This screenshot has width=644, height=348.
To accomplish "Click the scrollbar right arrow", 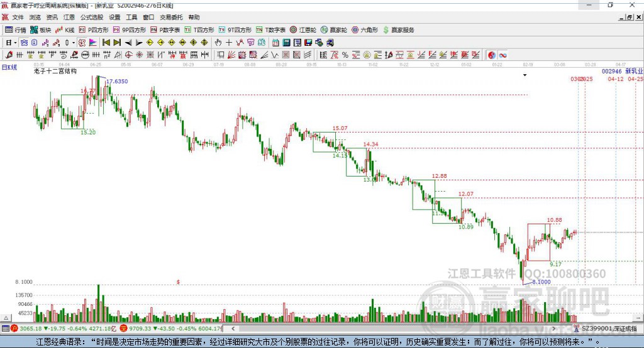I will 553,329.
